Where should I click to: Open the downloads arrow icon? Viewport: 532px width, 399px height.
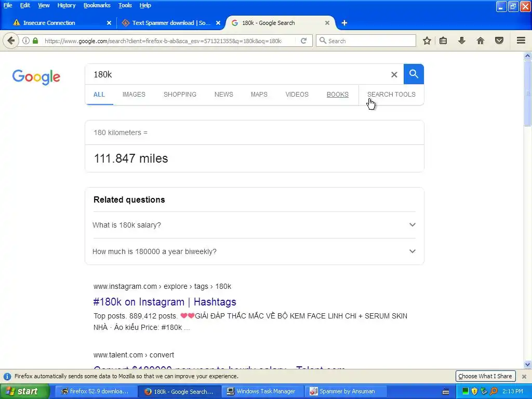[462, 41]
